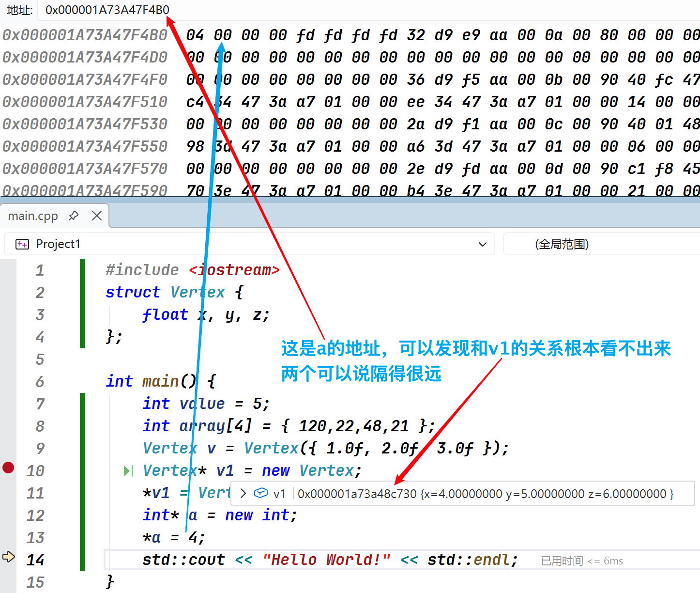Click line number 7 in the editor
This screenshot has height=593, width=700.
pos(40,404)
